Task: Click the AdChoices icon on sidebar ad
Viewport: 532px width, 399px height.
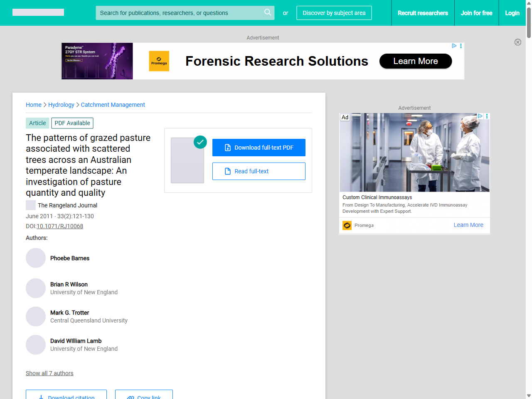Action: coord(480,116)
